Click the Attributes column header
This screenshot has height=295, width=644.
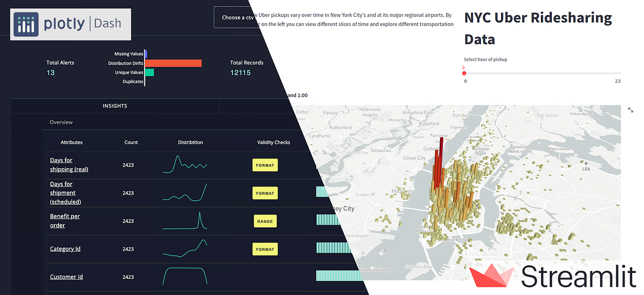(71, 142)
